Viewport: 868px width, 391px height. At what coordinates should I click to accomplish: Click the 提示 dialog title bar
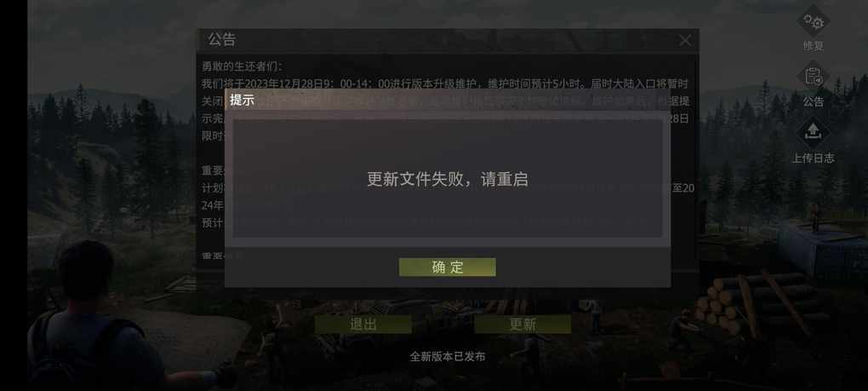pos(448,101)
